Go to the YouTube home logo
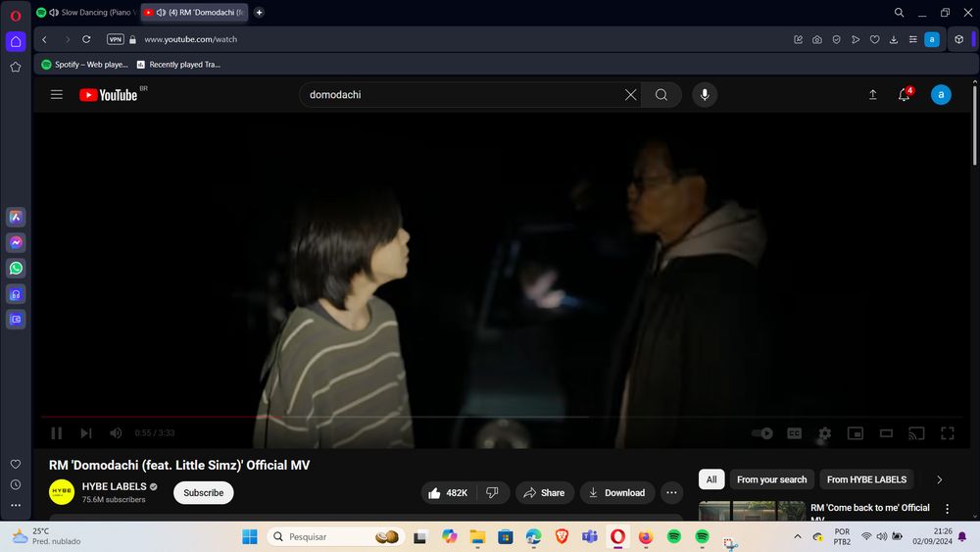This screenshot has width=980, height=552. tap(108, 95)
